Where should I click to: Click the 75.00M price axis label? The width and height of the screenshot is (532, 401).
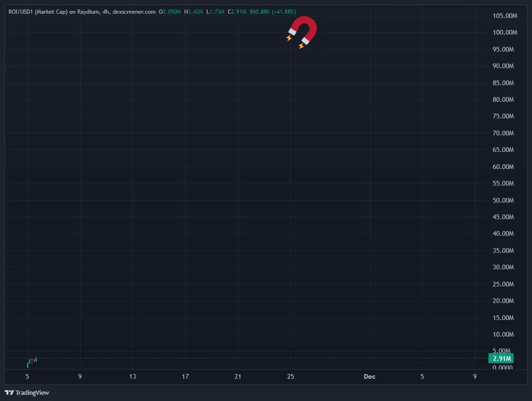[x=503, y=116]
